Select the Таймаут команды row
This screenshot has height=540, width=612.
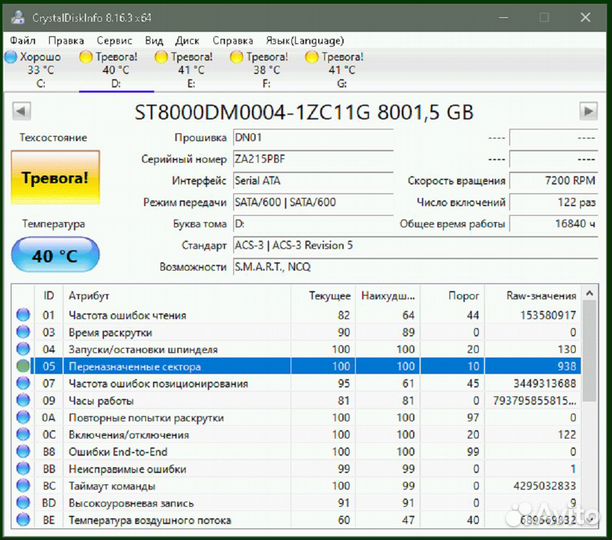(297, 486)
